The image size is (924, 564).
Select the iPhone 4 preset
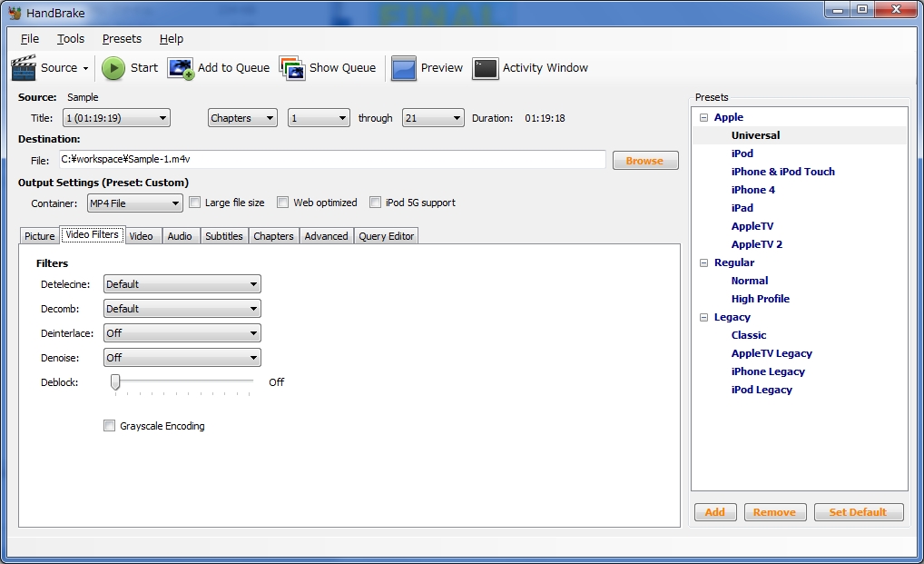coord(752,190)
